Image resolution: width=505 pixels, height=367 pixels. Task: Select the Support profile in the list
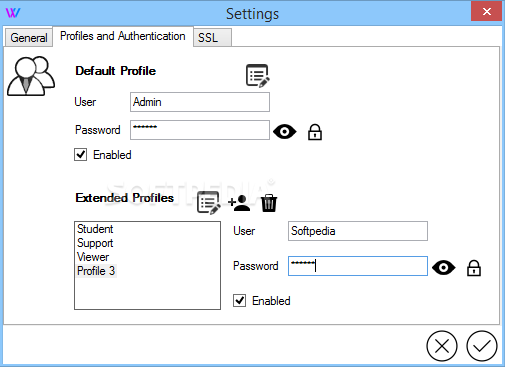[95, 243]
